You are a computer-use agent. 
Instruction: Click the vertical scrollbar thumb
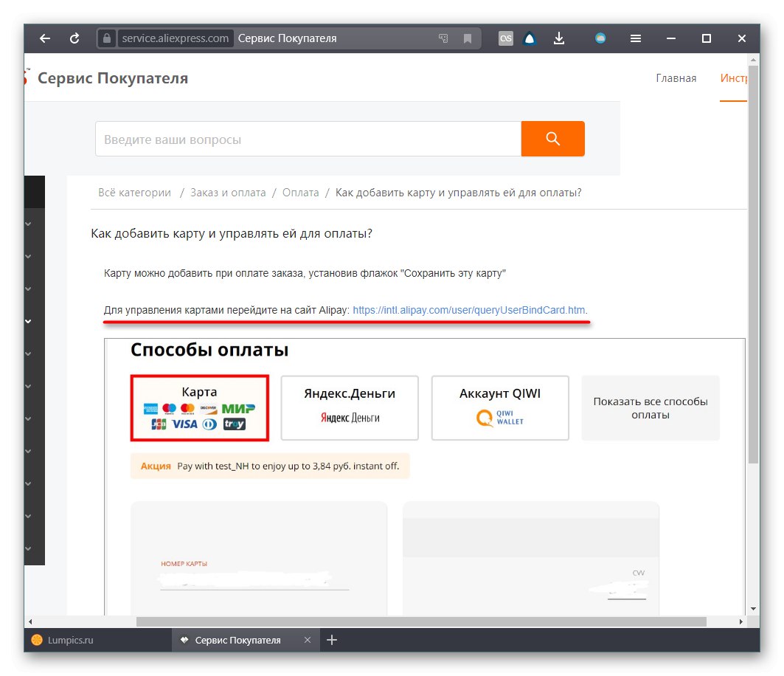pyautogui.click(x=753, y=263)
